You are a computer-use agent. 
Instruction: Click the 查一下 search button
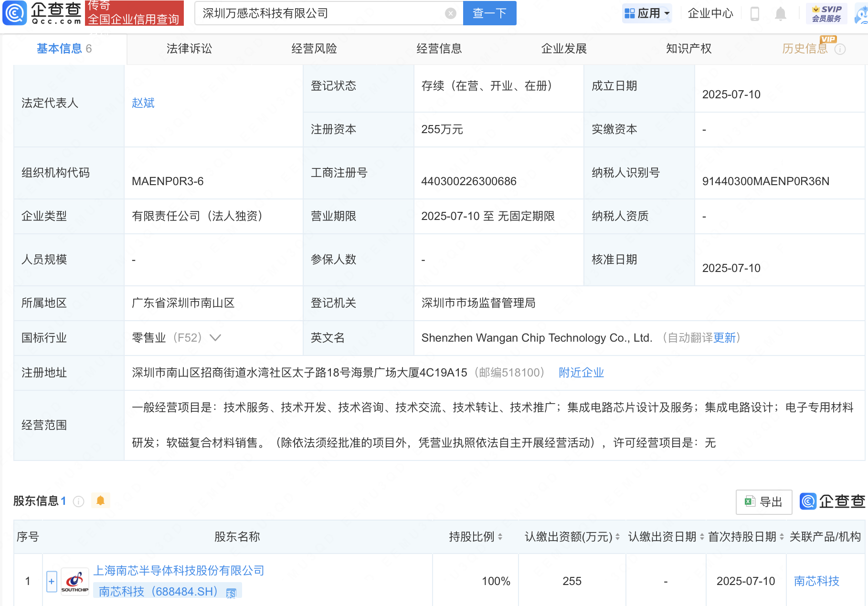coord(489,13)
